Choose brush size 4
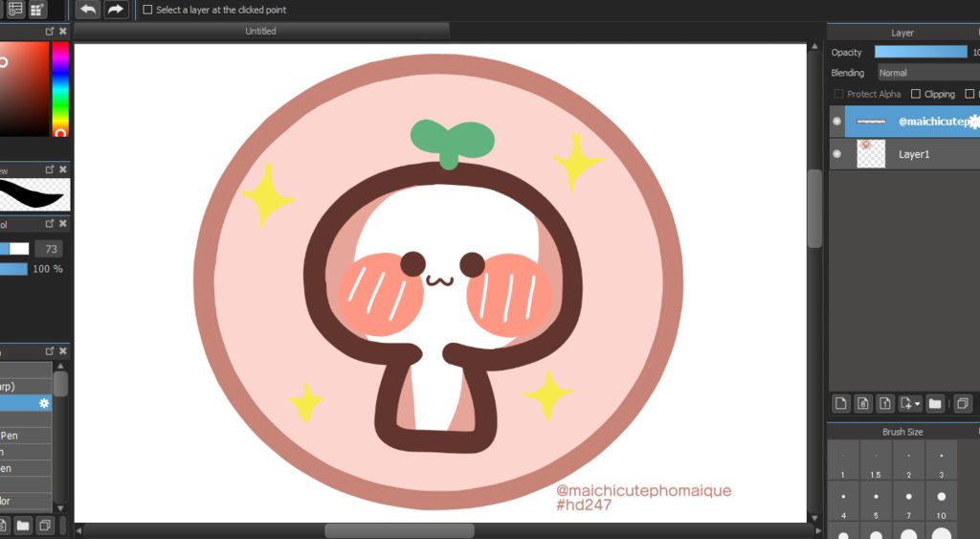Screen dimensions: 980x539 (x=843, y=502)
